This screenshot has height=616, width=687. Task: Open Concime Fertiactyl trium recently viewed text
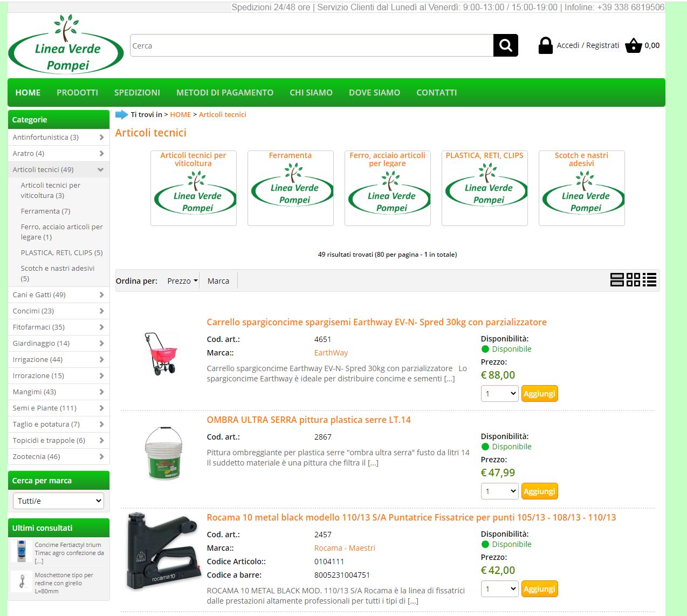(x=70, y=553)
